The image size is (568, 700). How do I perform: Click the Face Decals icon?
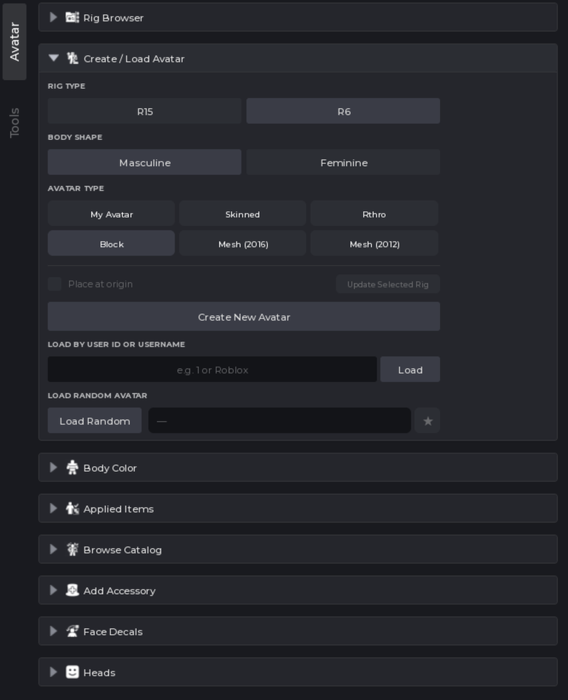click(72, 631)
